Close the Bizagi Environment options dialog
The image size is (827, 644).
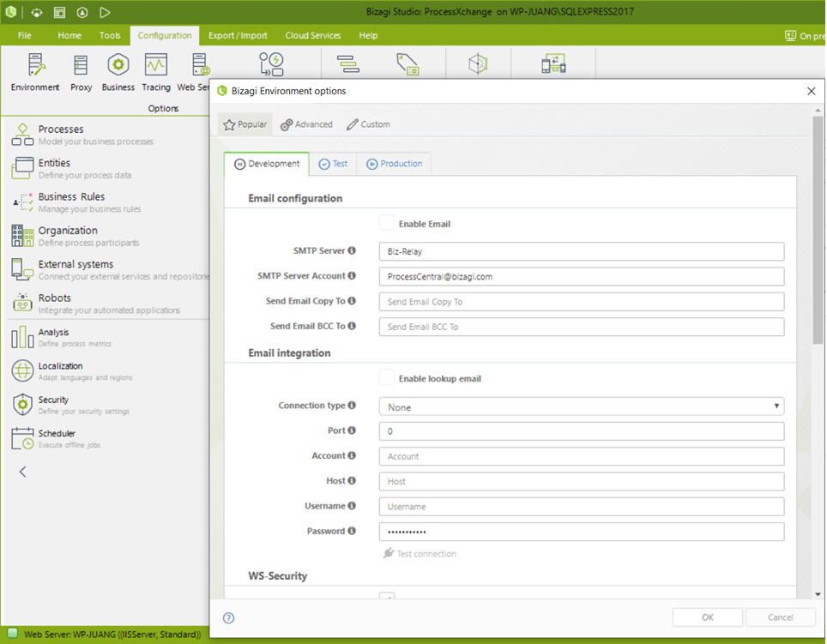click(812, 91)
